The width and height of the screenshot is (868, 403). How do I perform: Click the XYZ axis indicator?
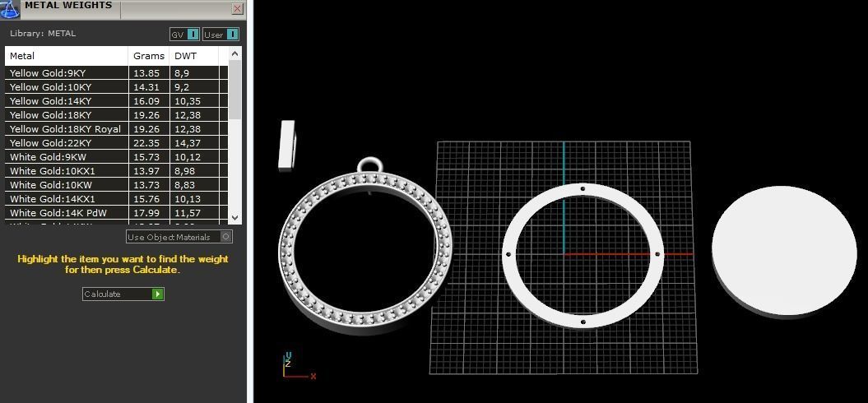coord(299,365)
